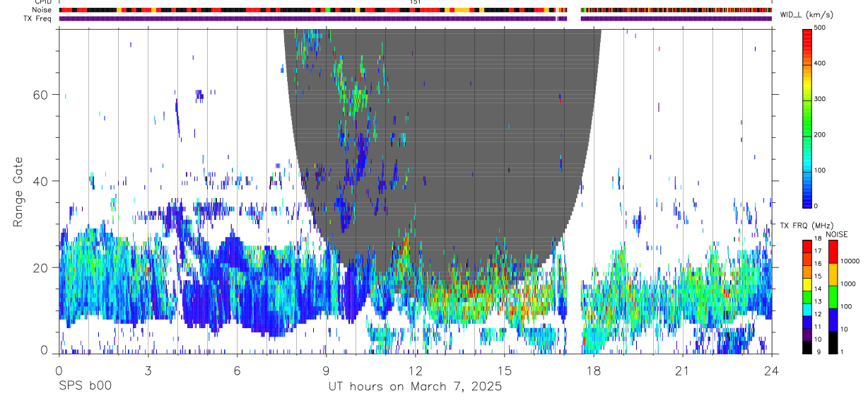Click the 10000 label on NOISE scale
The height and width of the screenshot is (401, 868).
(850, 261)
